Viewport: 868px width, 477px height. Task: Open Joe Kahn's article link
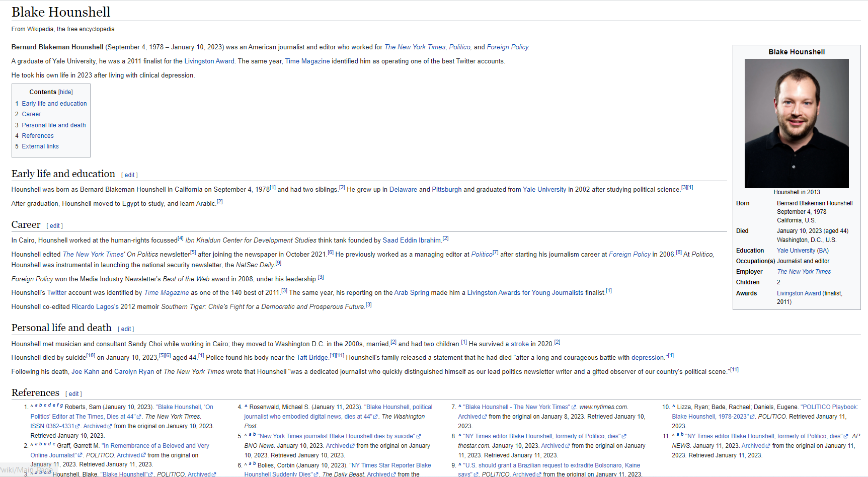(x=86, y=372)
